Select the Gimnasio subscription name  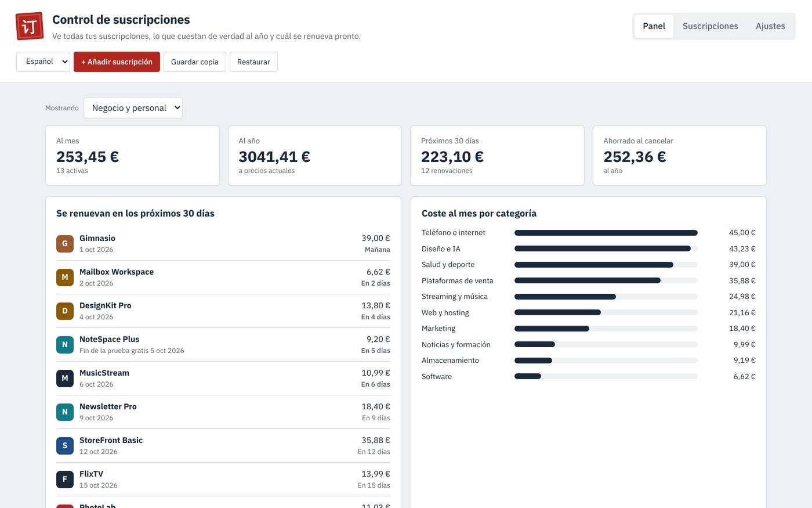[x=97, y=238]
